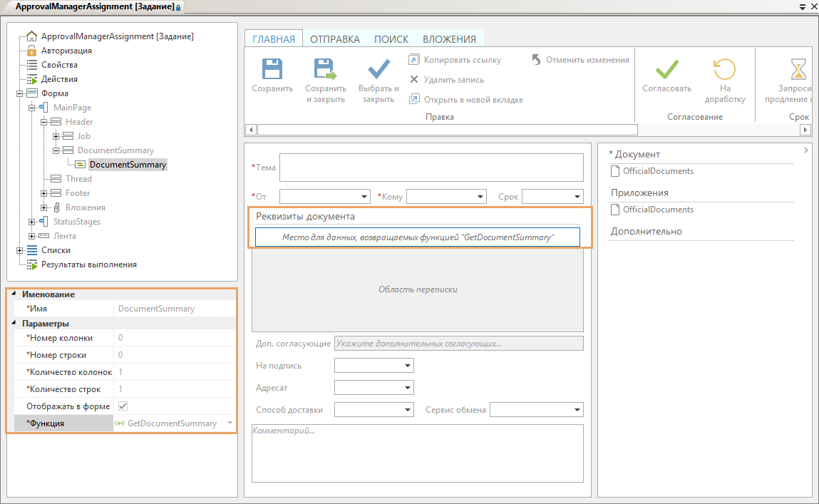819x504 pixels.
Task: Select Результаты выполнения tree item
Action: 88,264
